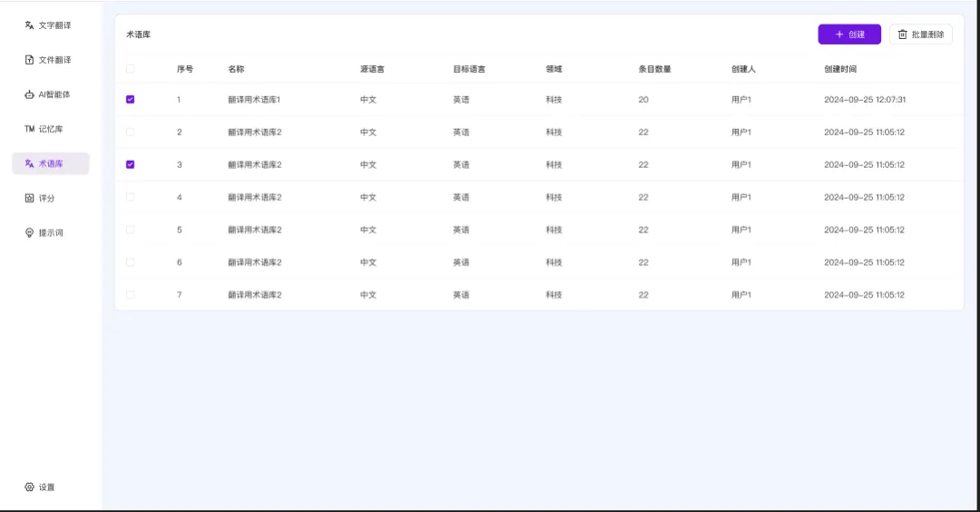Tick the checkbox for row 7
980x512 pixels.
pyautogui.click(x=130, y=295)
